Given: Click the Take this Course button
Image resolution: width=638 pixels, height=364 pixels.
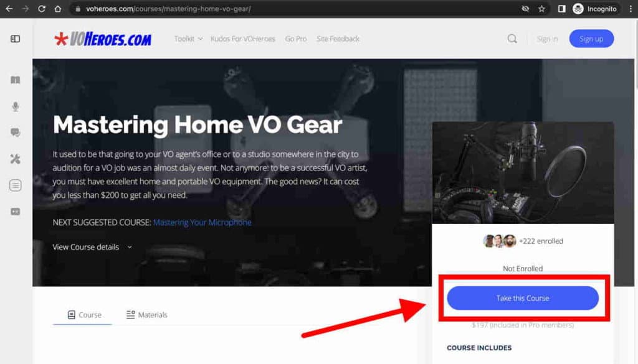Looking at the screenshot, I should (x=523, y=298).
